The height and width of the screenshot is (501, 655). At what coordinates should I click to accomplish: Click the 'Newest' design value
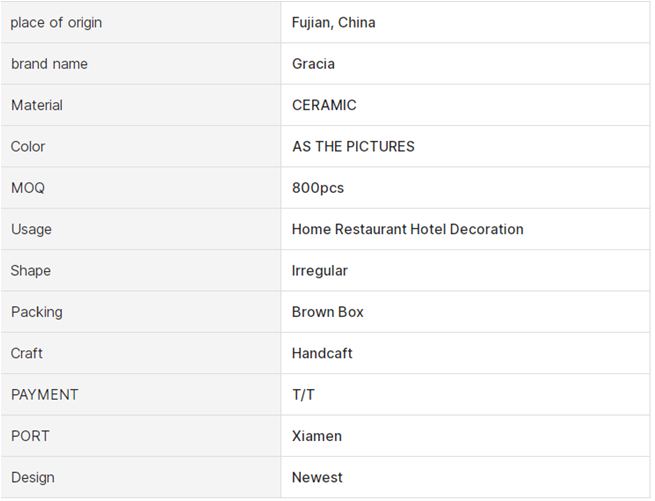[x=317, y=477]
